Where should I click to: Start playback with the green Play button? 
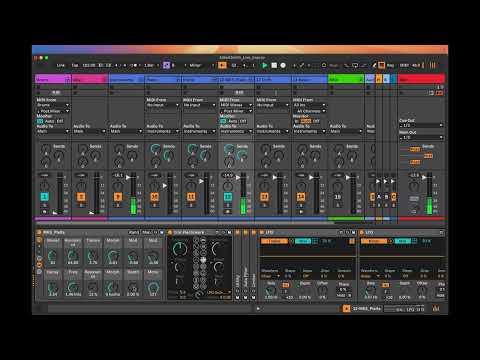click(265, 66)
